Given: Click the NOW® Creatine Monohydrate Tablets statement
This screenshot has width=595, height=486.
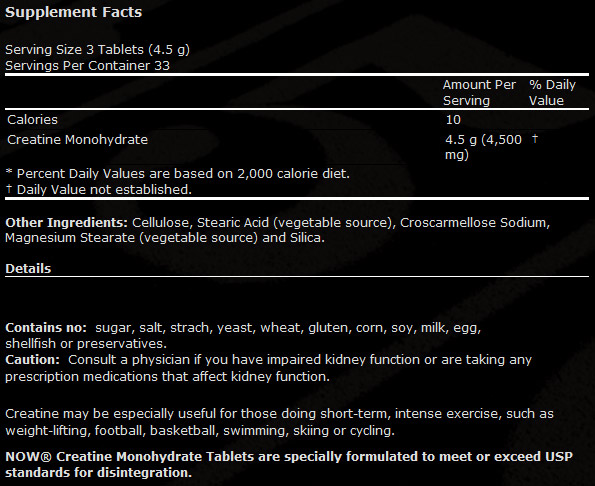Looking at the screenshot, I should pyautogui.click(x=289, y=464).
